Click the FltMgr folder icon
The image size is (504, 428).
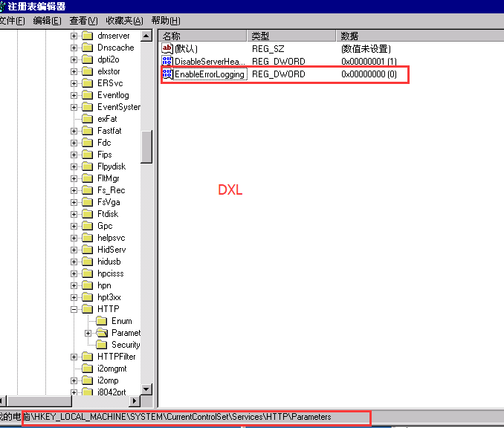[88, 178]
